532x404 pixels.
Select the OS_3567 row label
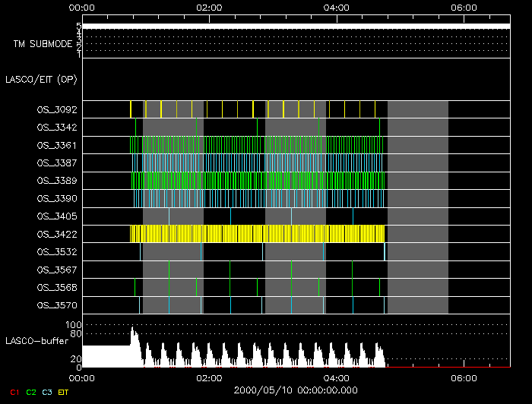coord(57,270)
